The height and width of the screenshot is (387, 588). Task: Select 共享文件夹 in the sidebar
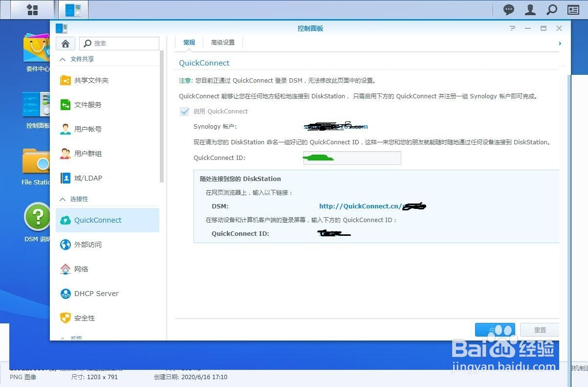[108, 80]
